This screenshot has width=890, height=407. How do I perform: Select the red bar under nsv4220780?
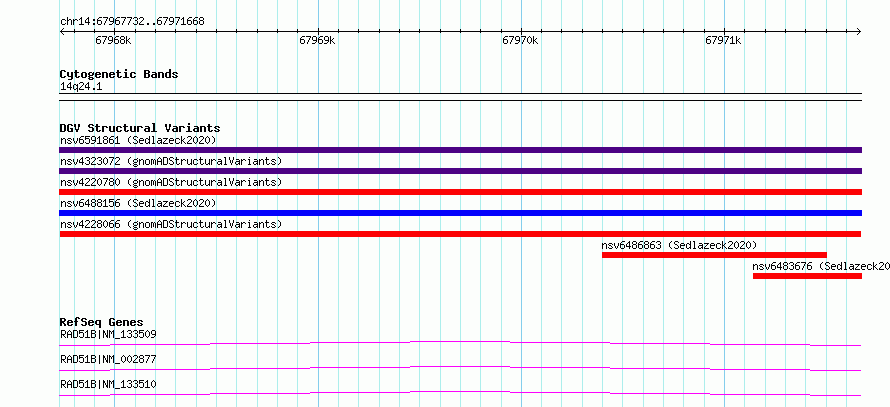click(x=460, y=192)
